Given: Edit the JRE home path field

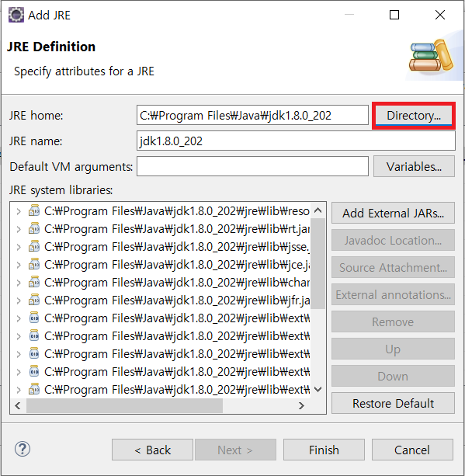Looking at the screenshot, I should pyautogui.click(x=252, y=115).
